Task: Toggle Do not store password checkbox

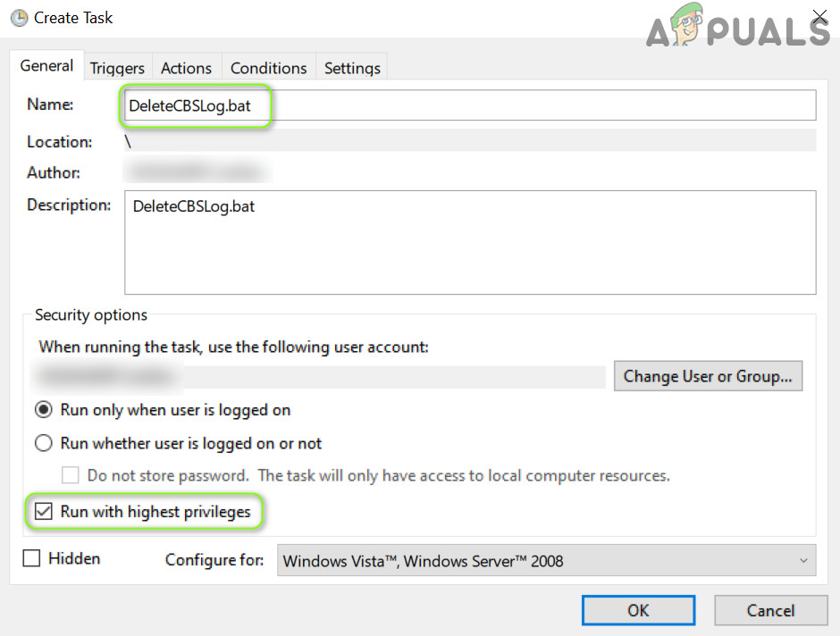Action: pos(71,475)
